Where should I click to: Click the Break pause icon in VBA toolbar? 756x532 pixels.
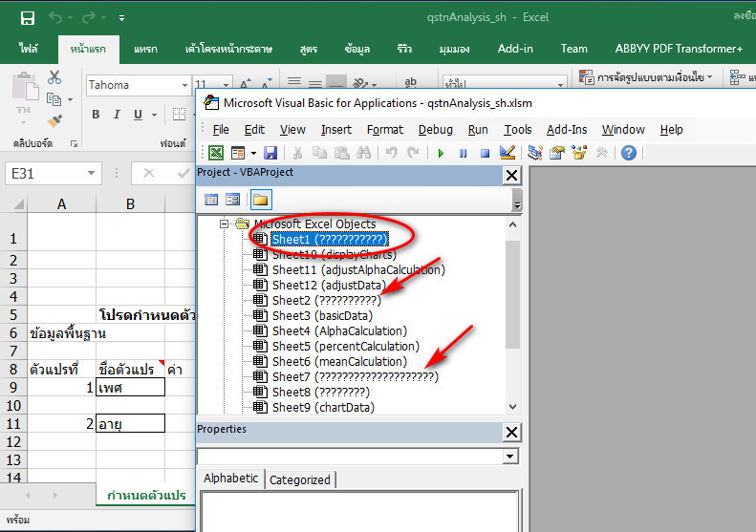point(463,153)
